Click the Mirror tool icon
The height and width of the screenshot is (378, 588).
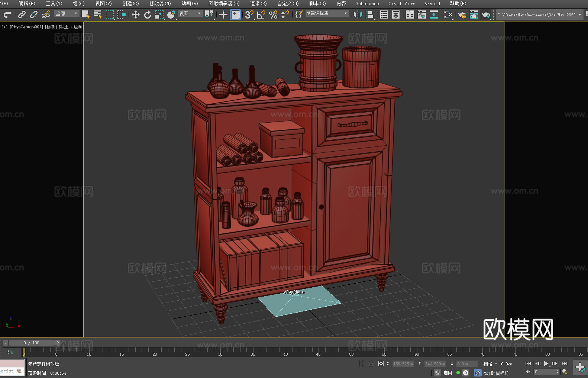tap(358, 14)
